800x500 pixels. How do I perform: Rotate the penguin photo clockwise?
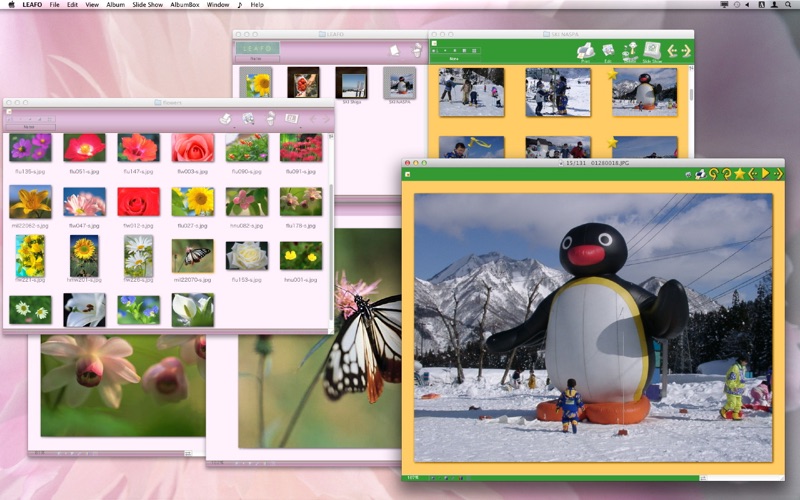[x=726, y=174]
